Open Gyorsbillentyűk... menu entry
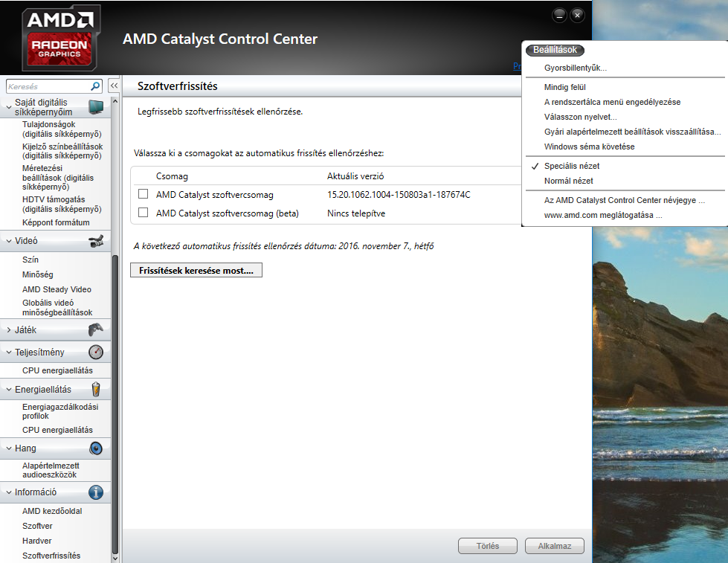This screenshot has width=728, height=563. point(576,68)
